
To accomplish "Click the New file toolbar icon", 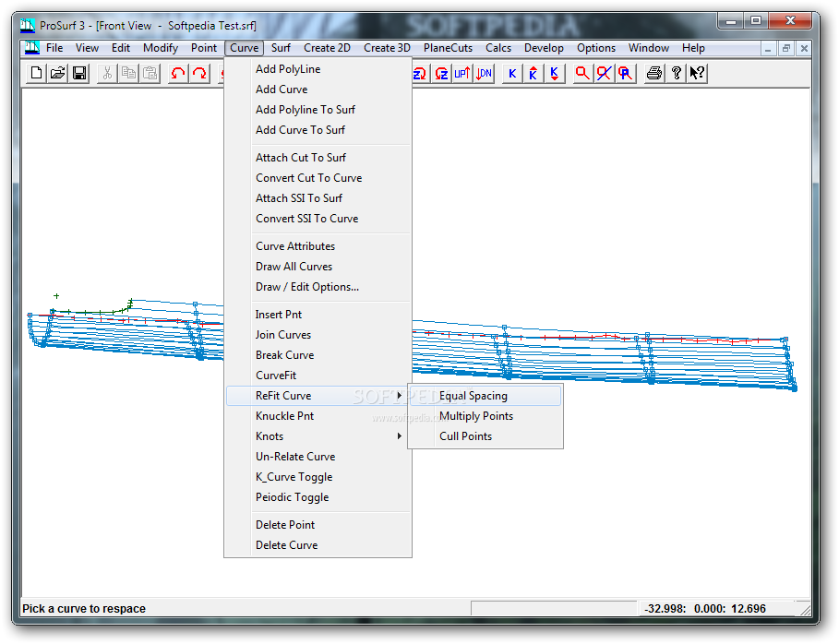I will coord(36,73).
